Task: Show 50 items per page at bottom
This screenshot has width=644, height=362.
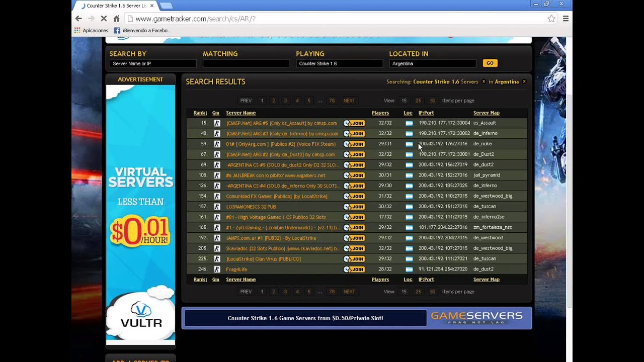Action: tap(432, 292)
